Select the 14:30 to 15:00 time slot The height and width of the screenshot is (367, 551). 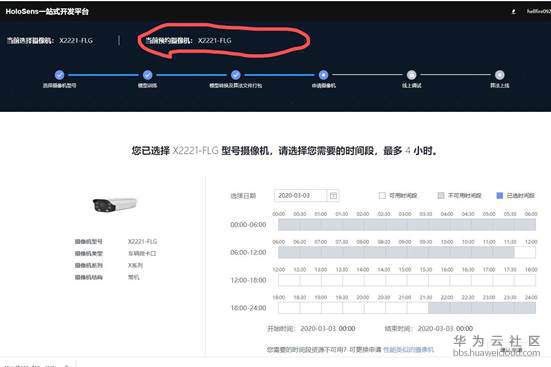(396, 280)
